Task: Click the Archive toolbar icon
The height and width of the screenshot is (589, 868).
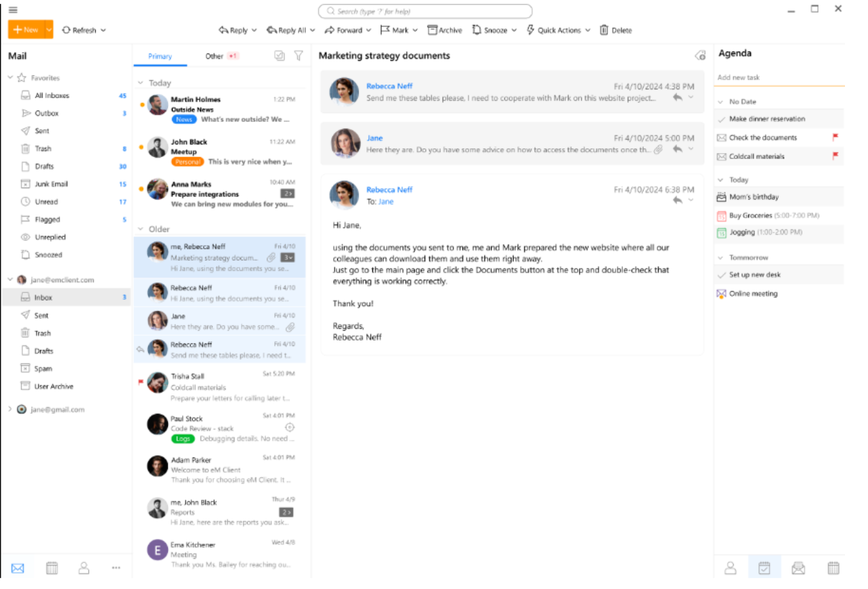Action: [433, 30]
